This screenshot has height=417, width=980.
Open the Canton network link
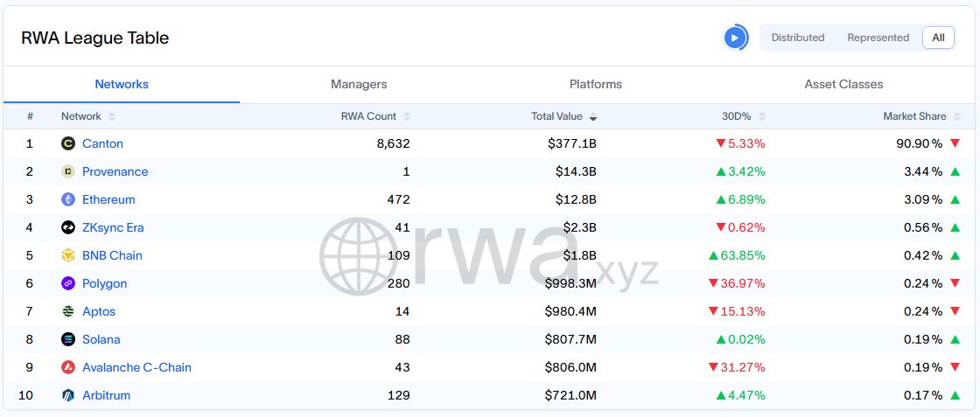[102, 143]
